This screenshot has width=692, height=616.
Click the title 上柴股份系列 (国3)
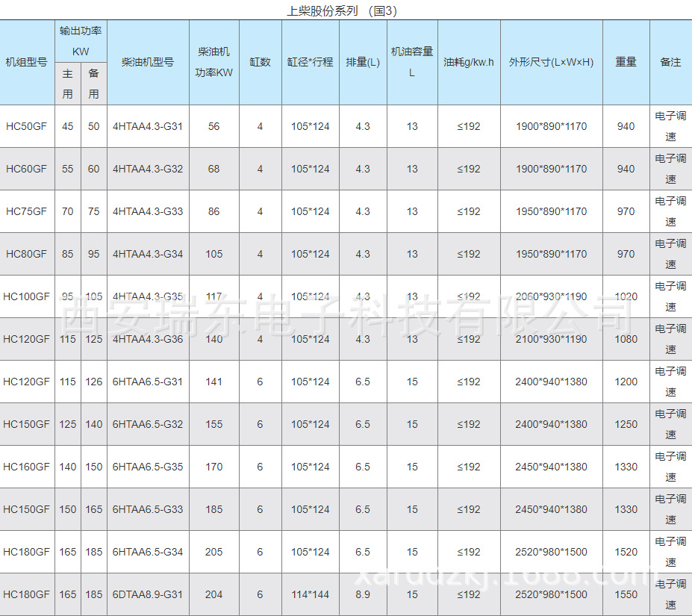click(x=342, y=10)
